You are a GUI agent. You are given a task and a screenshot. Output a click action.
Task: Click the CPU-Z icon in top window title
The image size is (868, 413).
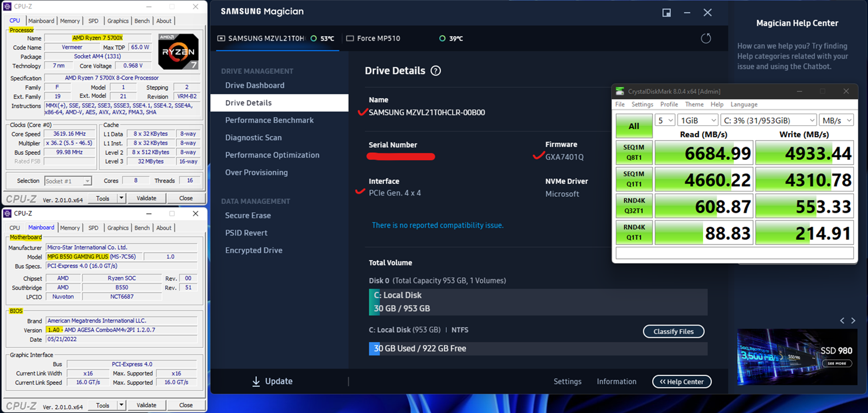point(8,6)
